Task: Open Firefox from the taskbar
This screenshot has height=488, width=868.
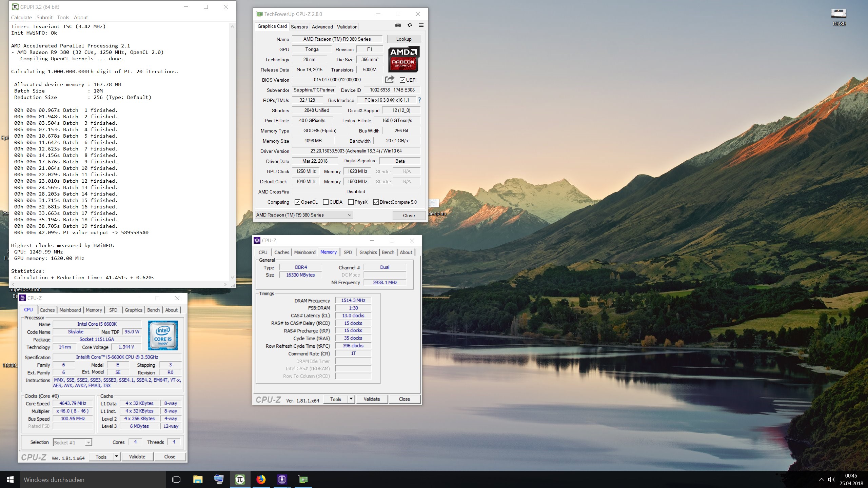Action: pyautogui.click(x=261, y=480)
